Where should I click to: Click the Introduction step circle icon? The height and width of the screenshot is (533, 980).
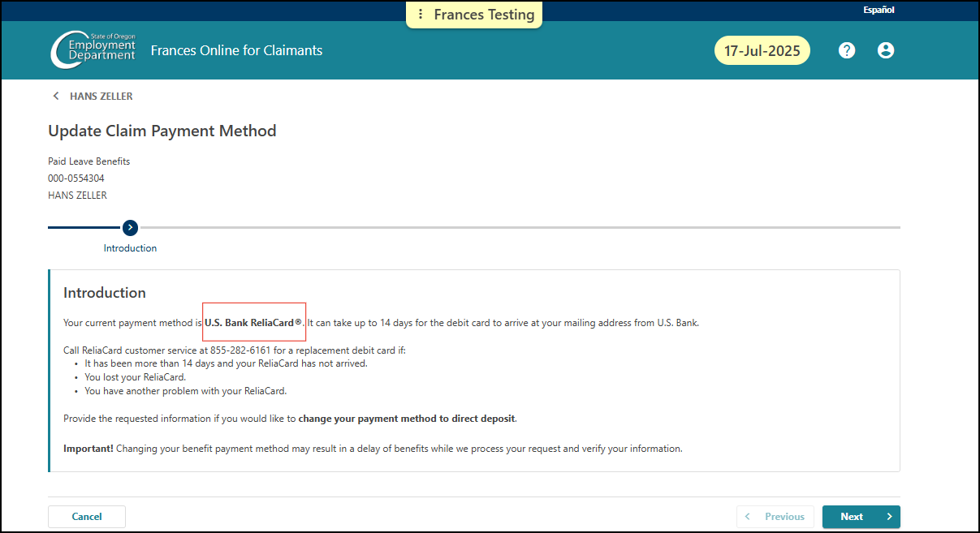(x=130, y=227)
